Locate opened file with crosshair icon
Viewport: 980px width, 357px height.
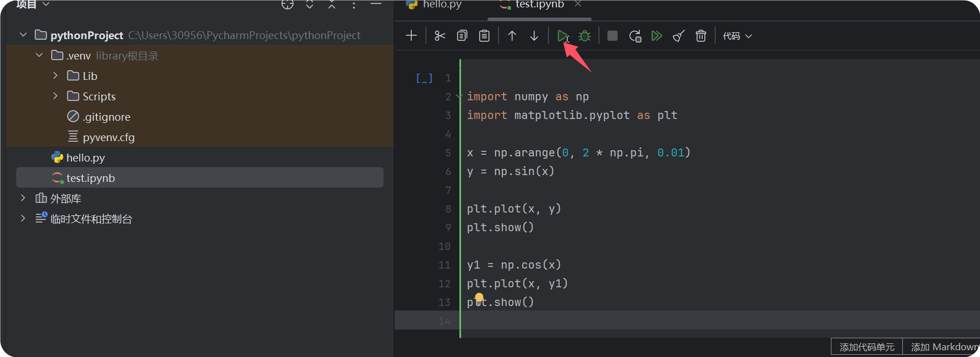click(x=288, y=5)
